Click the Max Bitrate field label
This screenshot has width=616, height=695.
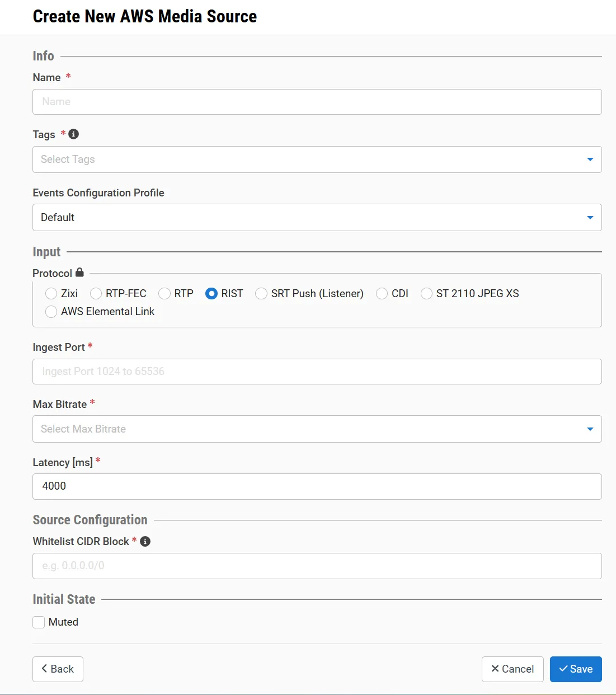(60, 404)
